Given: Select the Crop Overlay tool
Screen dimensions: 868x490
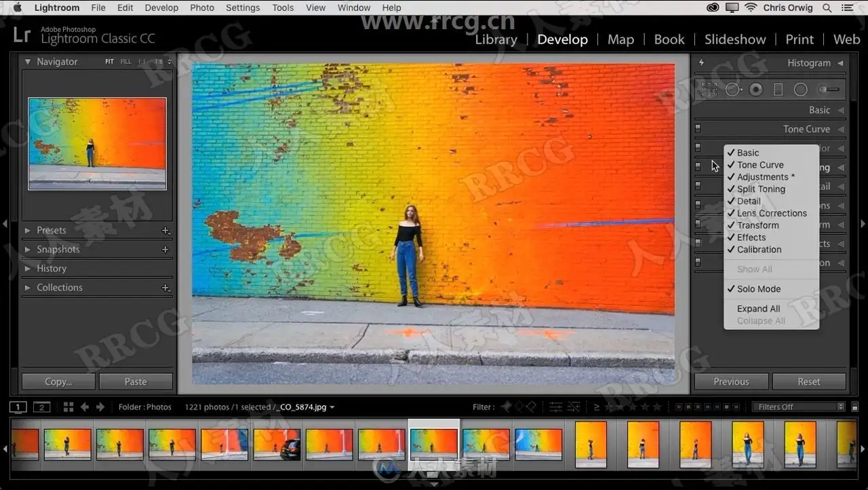Looking at the screenshot, I should (709, 90).
